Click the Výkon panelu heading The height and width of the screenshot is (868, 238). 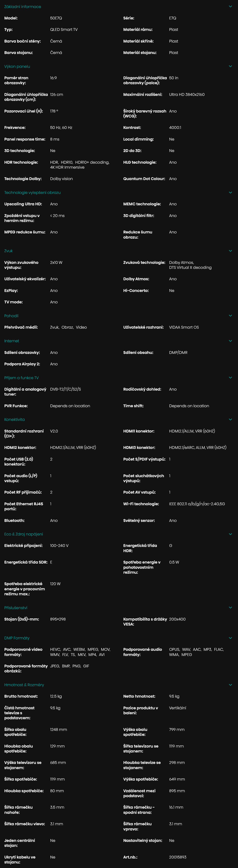point(17,66)
